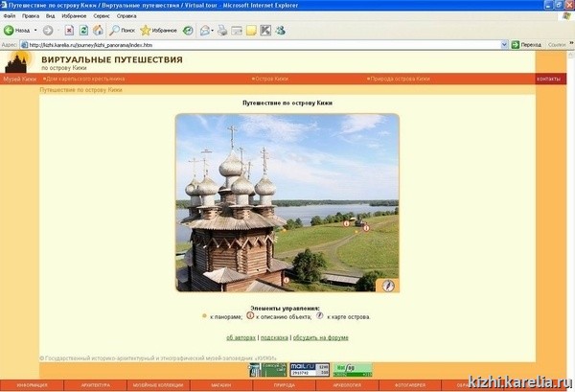Screen dimensions: 575x392
Task: Open the Search (Поиск) toolbar button
Action: tap(122, 30)
